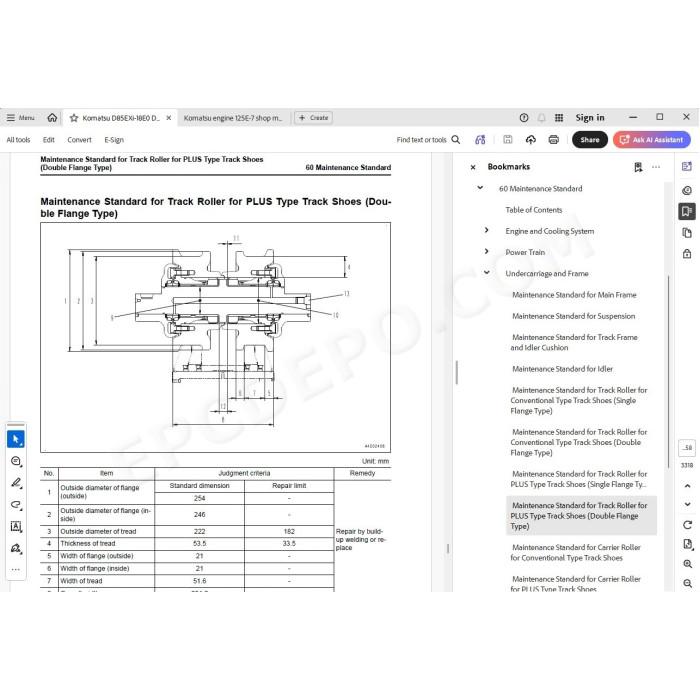Click table cell 'Outside diameter of tread'
700x700 pixels.
click(106, 531)
